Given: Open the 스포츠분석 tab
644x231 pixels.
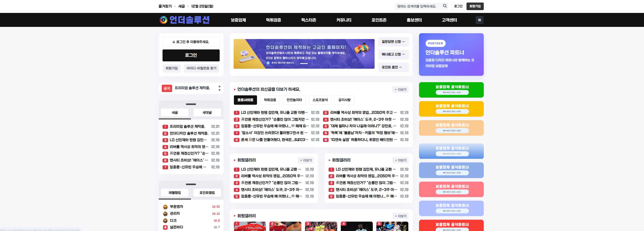Looking at the screenshot, I should 320,100.
